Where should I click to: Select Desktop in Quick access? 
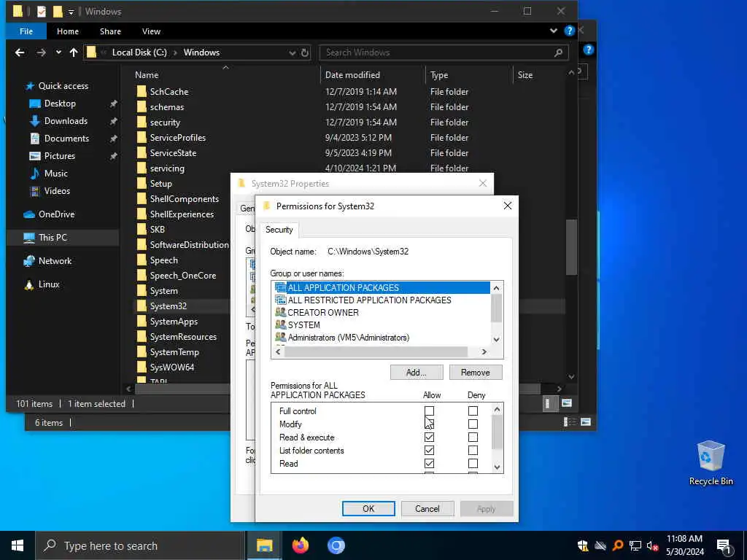pyautogui.click(x=60, y=104)
